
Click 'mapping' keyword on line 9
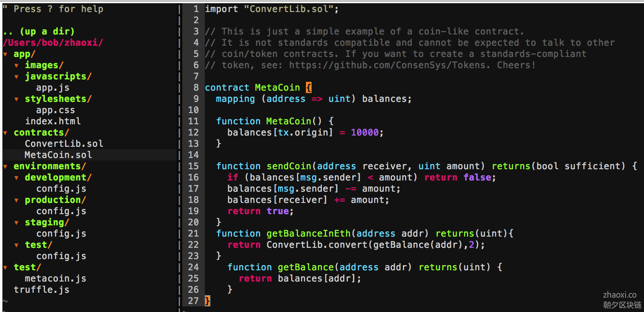[x=235, y=99]
